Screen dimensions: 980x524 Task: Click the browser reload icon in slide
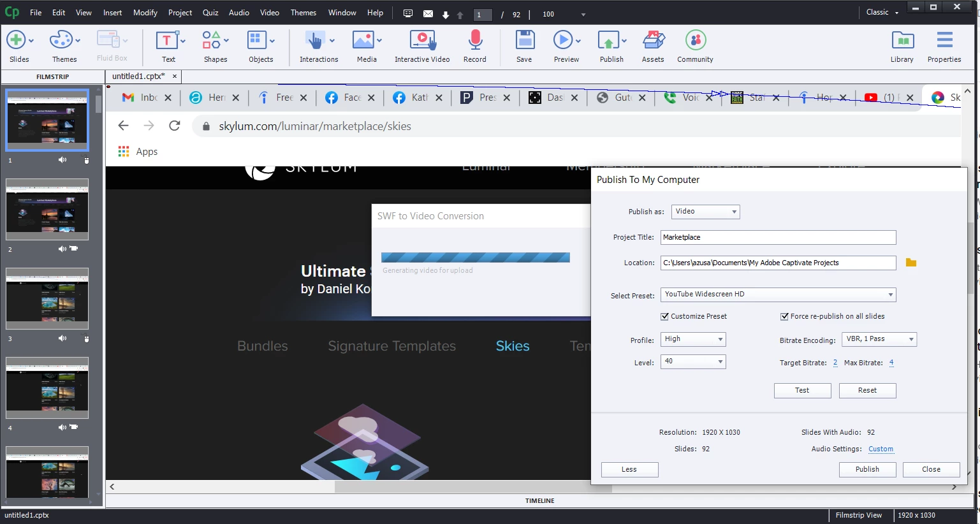(x=175, y=126)
